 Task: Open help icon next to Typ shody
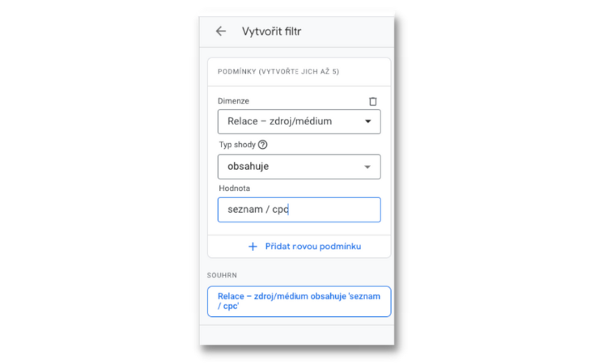263,145
